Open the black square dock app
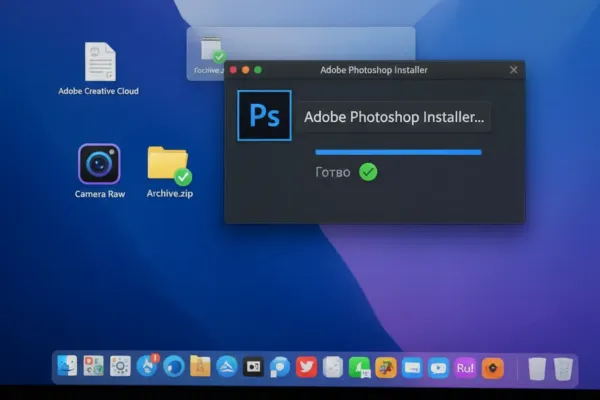Screen dimensions: 600x400 [x=253, y=367]
